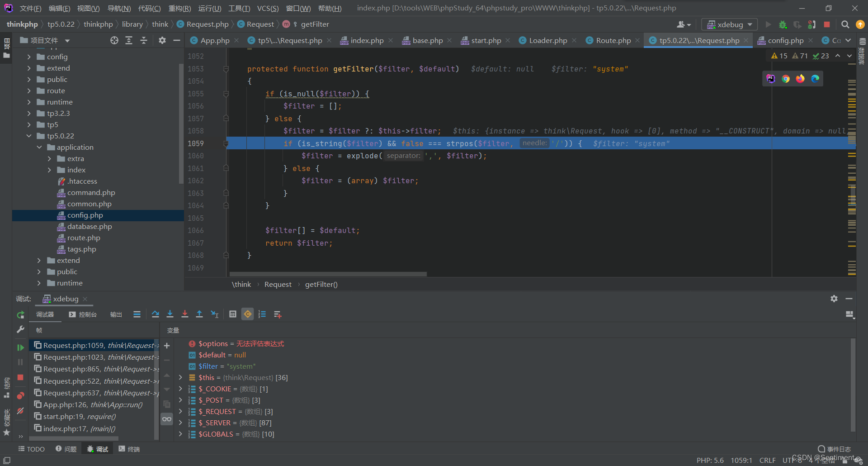Click CRLF line separator in status bar
Viewport: 868px width, 466px height.
(x=767, y=460)
